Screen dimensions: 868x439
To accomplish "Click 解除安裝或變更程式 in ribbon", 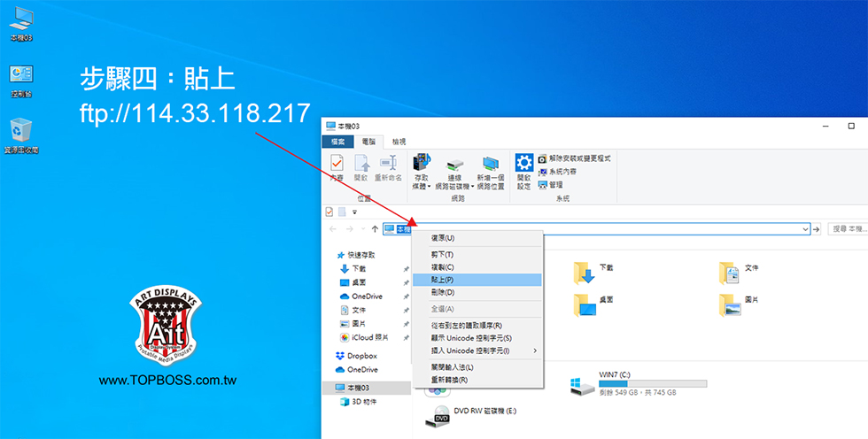I will (x=579, y=158).
